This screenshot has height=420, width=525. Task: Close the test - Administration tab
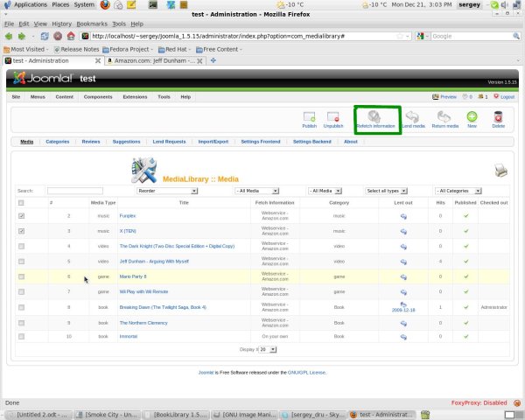click(98, 60)
